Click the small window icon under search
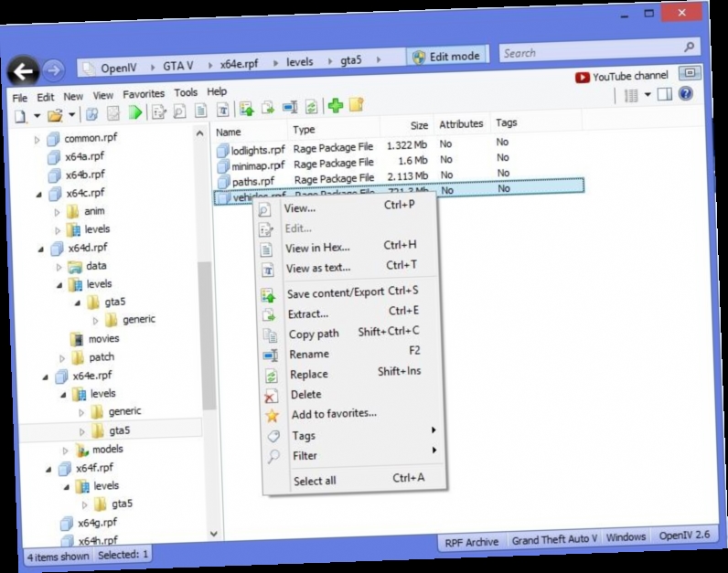Viewport: 728px width, 573px height. click(690, 73)
